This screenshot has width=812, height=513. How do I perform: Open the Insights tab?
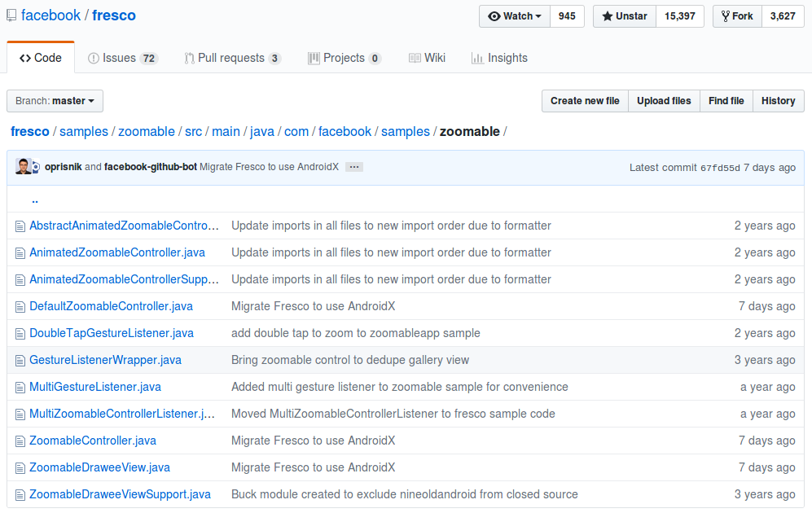tap(499, 58)
